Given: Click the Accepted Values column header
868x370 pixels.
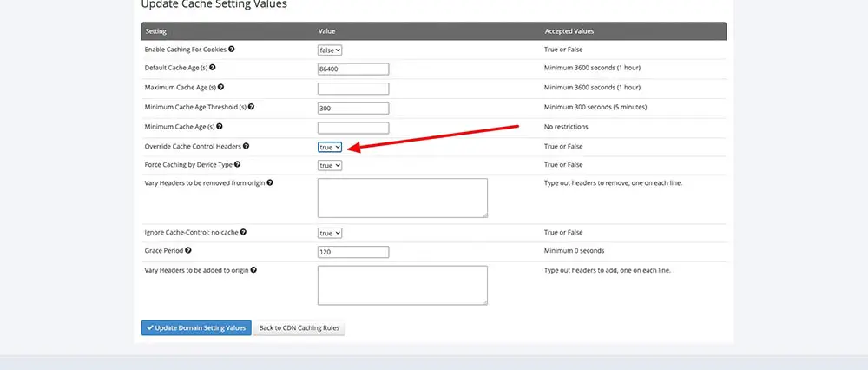Looking at the screenshot, I should 569,31.
